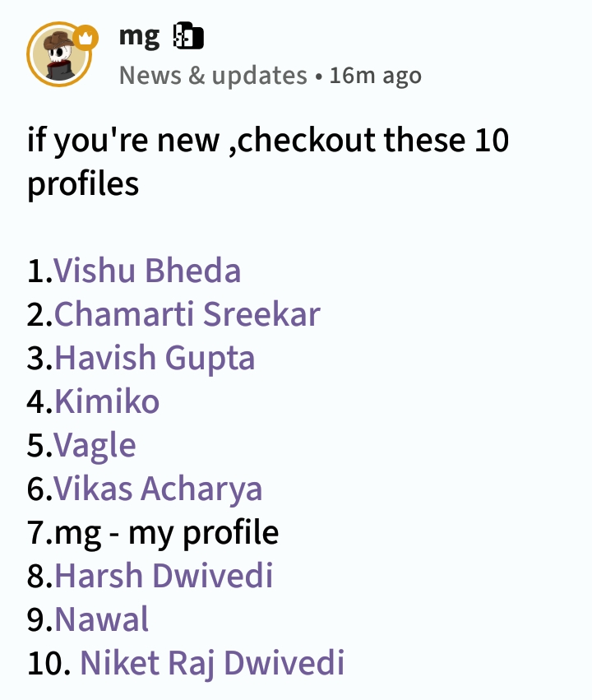
Task: Click the 'if you're new' opening line
Action: (268, 140)
